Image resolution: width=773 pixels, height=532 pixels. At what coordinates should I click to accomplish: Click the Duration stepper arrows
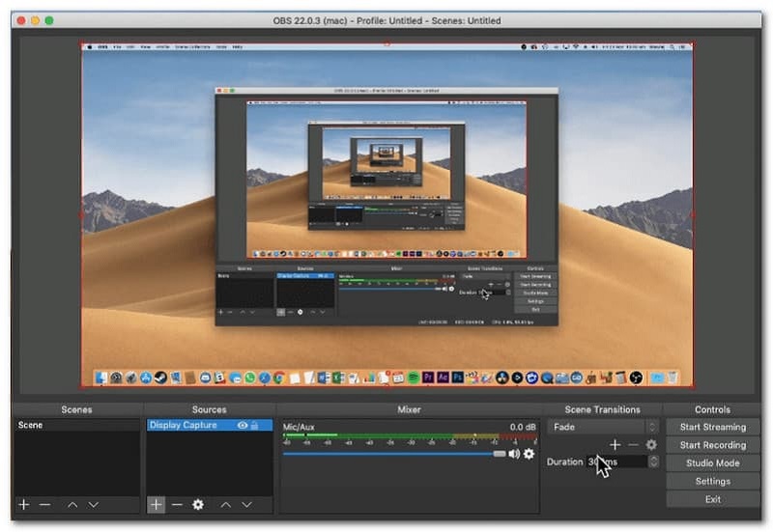(x=653, y=462)
